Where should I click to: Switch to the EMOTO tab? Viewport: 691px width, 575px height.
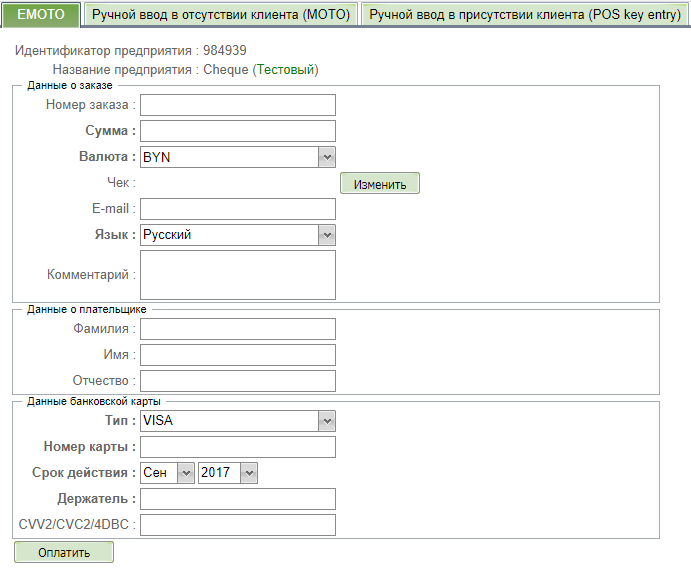point(41,15)
